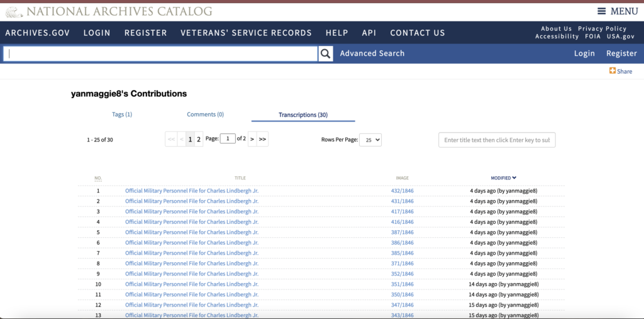
Task: Open ARCHIVES.GOV in the navigation bar
Action: 37,33
